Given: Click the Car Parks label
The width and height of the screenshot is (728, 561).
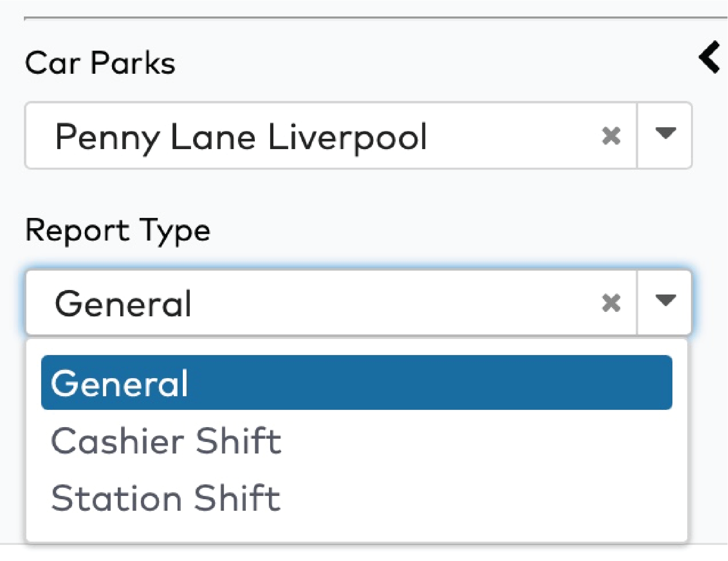Looking at the screenshot, I should pyautogui.click(x=100, y=62).
